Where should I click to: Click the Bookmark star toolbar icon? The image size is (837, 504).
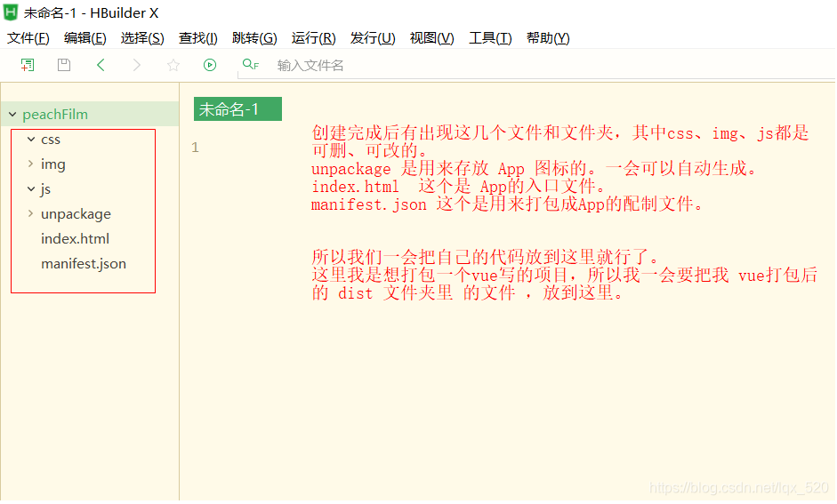(173, 65)
